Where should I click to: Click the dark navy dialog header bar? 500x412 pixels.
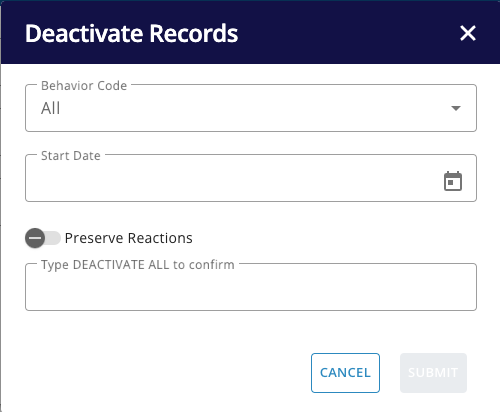click(x=250, y=32)
